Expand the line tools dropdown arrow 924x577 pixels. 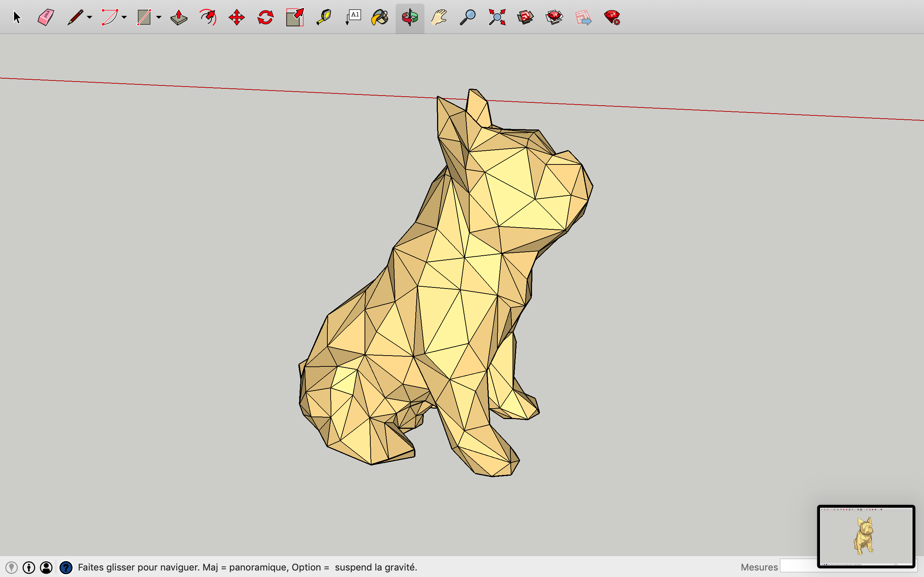click(90, 17)
